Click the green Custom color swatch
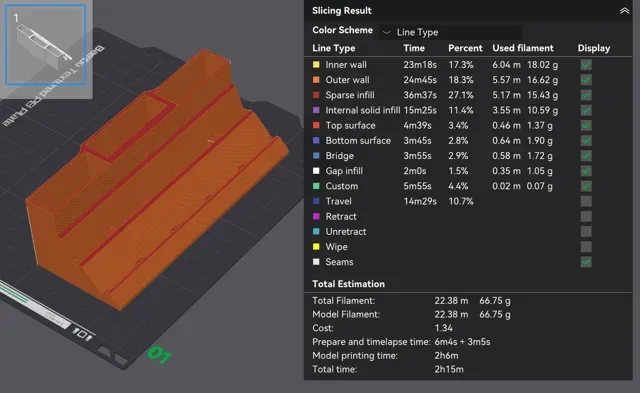This screenshot has width=640, height=393. [x=316, y=186]
